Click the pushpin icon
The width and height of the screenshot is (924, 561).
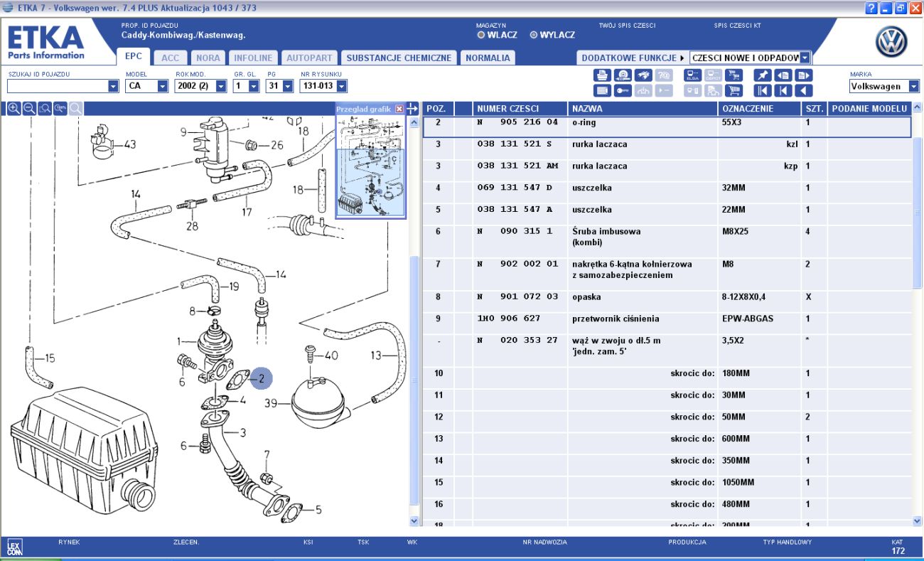763,75
